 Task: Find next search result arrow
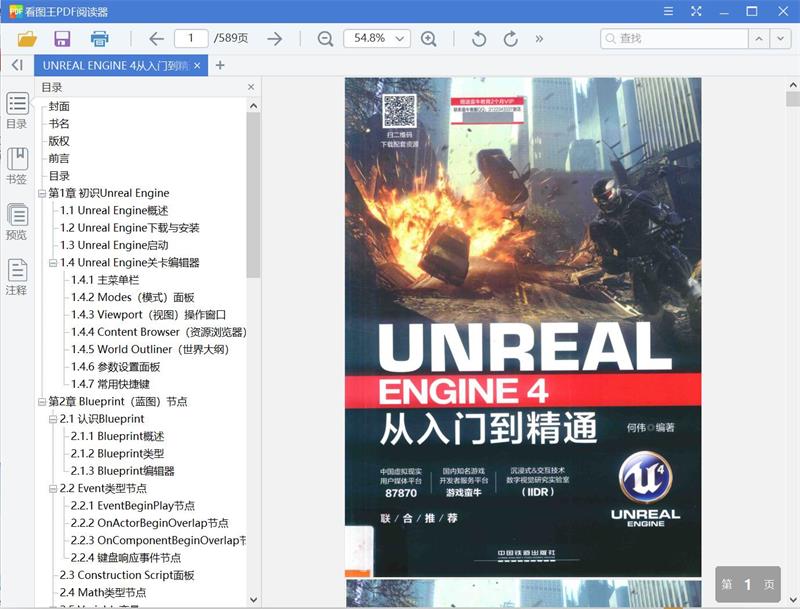pos(781,39)
